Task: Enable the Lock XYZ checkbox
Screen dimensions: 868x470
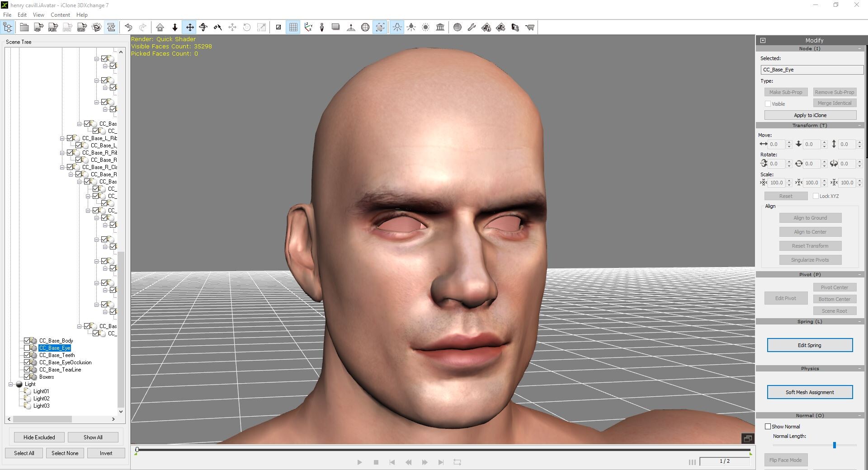Action: pos(816,196)
